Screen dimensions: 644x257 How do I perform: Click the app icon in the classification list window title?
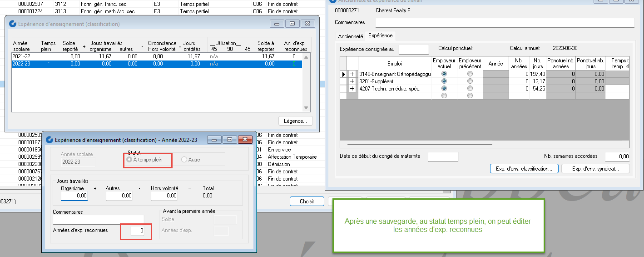pyautogui.click(x=13, y=24)
